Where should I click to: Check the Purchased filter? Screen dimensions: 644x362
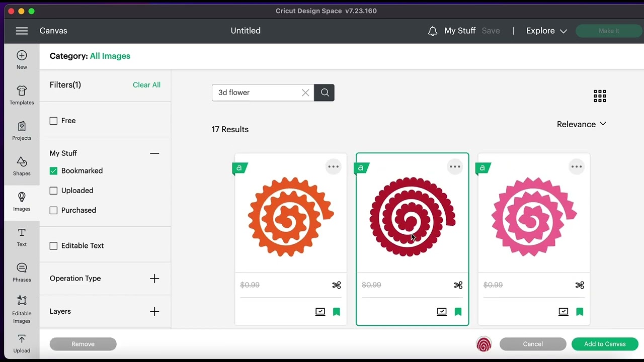54,210
